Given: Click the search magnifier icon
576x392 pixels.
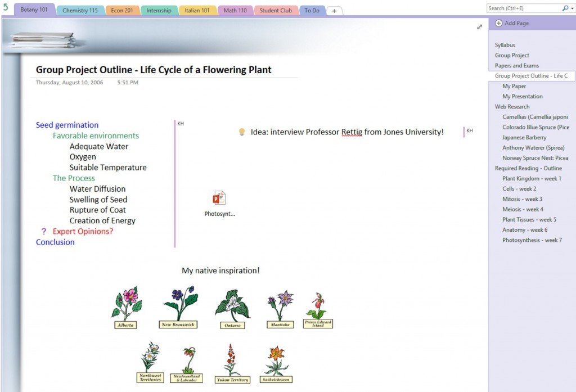Looking at the screenshot, I should [565, 8].
